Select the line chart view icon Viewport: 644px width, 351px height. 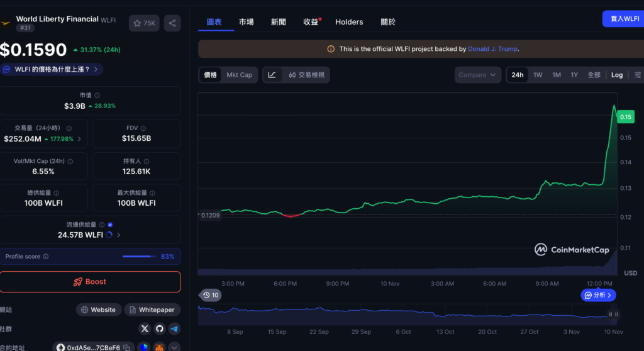(x=272, y=75)
